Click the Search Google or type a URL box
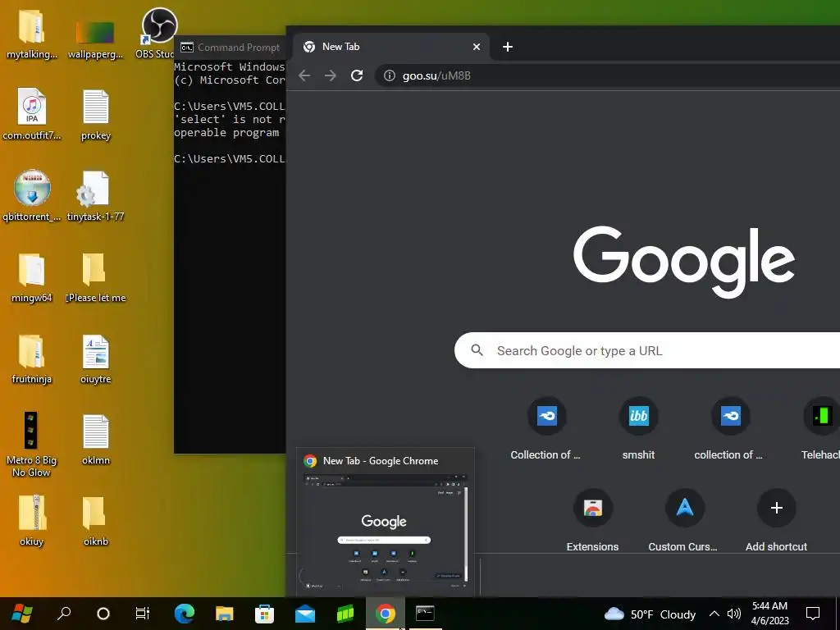Image resolution: width=840 pixels, height=630 pixels. coord(647,350)
